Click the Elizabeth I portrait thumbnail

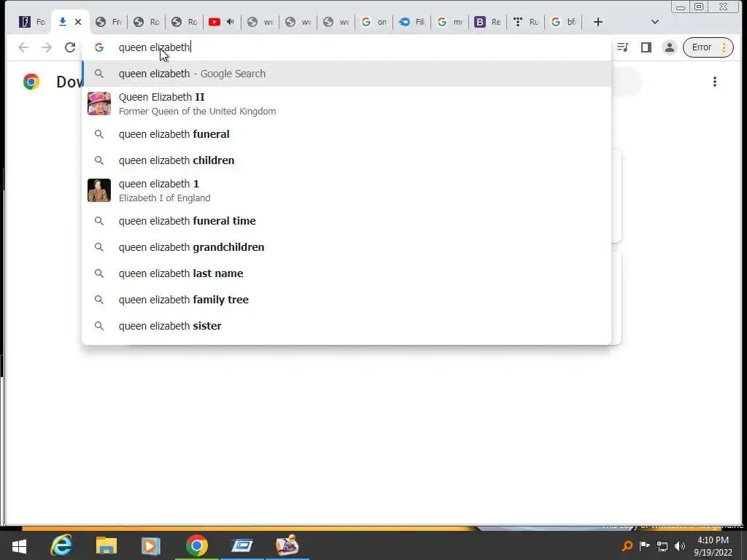(99, 190)
